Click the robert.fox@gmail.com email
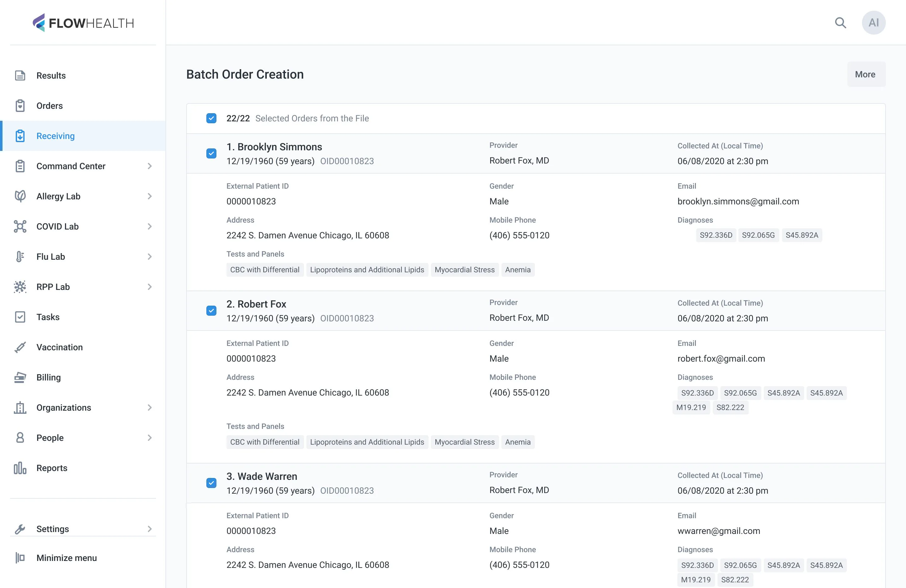The height and width of the screenshot is (588, 906). click(721, 358)
